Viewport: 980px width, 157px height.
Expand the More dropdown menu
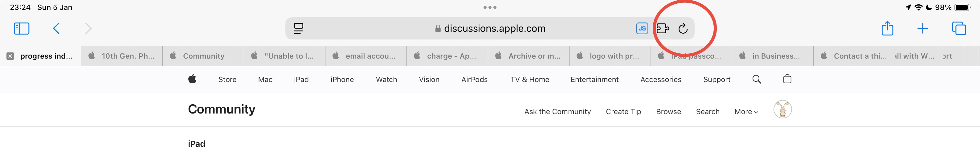pyautogui.click(x=746, y=112)
